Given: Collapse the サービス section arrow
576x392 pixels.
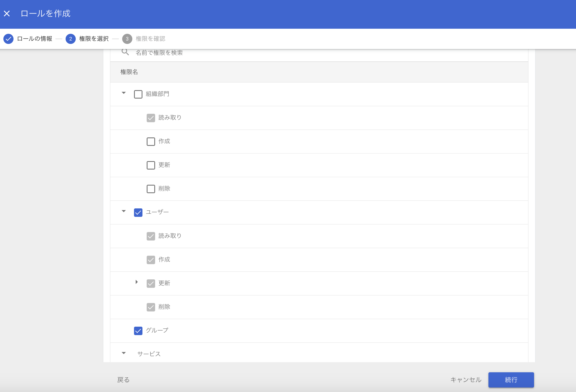Looking at the screenshot, I should coord(124,353).
